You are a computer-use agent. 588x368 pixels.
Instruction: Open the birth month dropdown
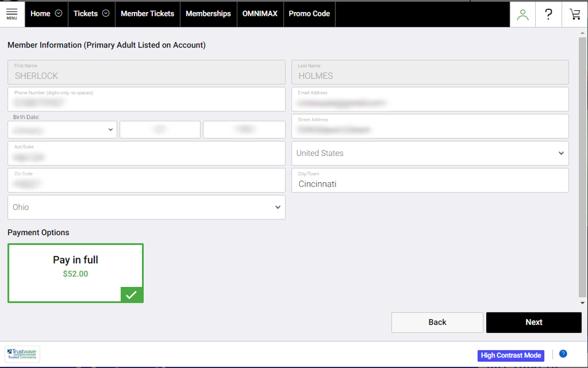click(x=62, y=130)
